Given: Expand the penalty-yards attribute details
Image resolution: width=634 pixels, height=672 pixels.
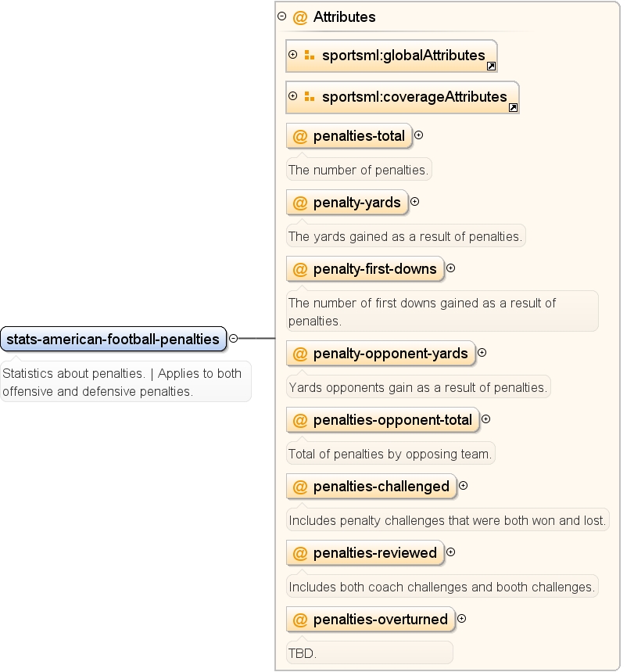Looking at the screenshot, I should click(414, 201).
